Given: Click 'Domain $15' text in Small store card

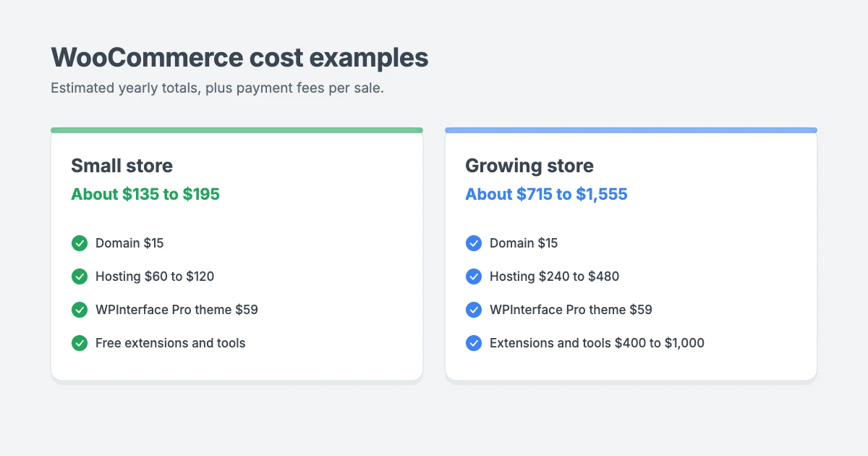Looking at the screenshot, I should click(129, 243).
